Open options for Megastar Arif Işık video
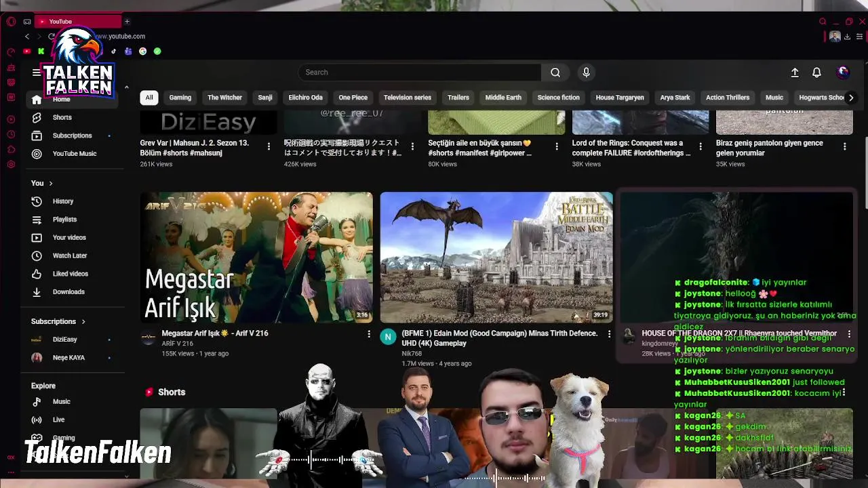 point(369,334)
